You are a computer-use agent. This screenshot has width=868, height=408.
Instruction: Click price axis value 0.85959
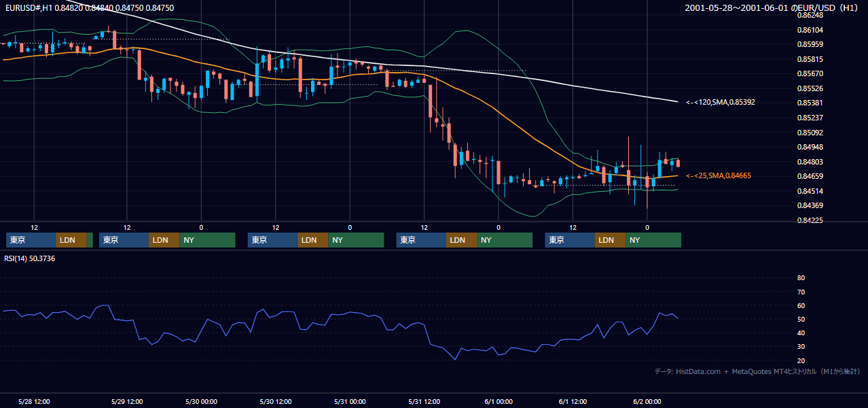point(810,44)
